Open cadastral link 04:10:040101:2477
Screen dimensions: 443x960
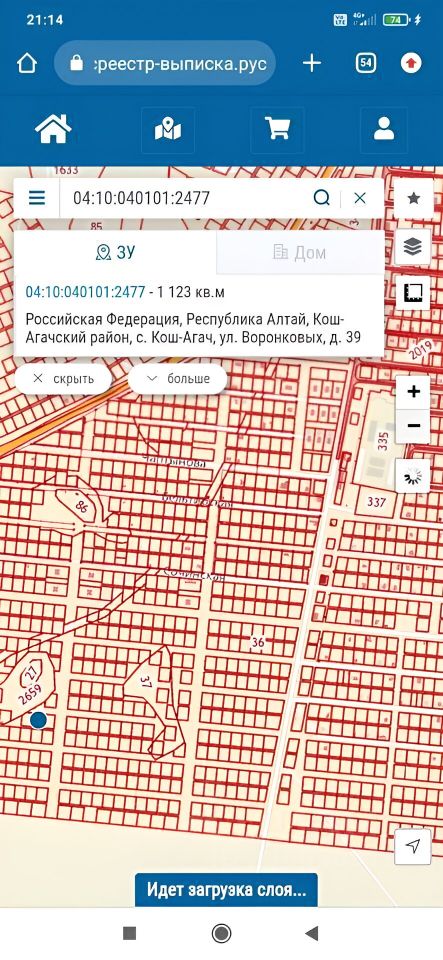click(85, 292)
